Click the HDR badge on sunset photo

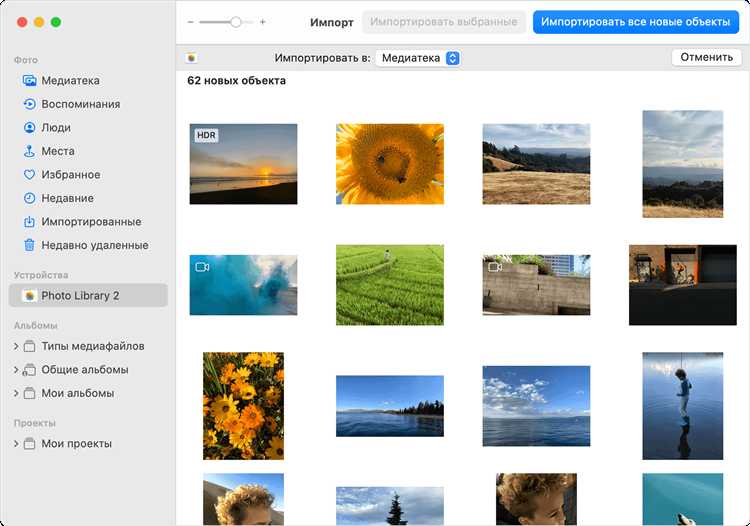pyautogui.click(x=206, y=135)
